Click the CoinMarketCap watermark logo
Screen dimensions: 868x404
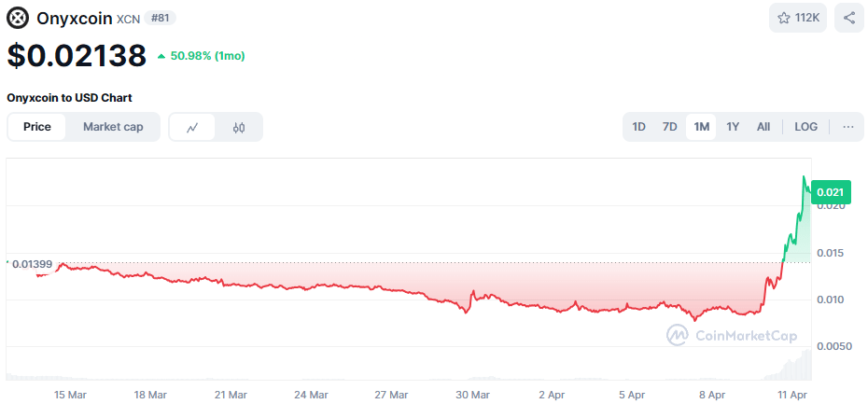coord(731,334)
